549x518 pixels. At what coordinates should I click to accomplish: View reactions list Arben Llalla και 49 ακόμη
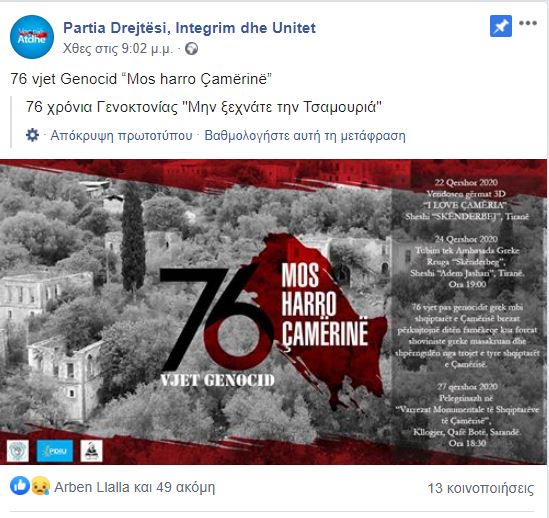click(135, 487)
